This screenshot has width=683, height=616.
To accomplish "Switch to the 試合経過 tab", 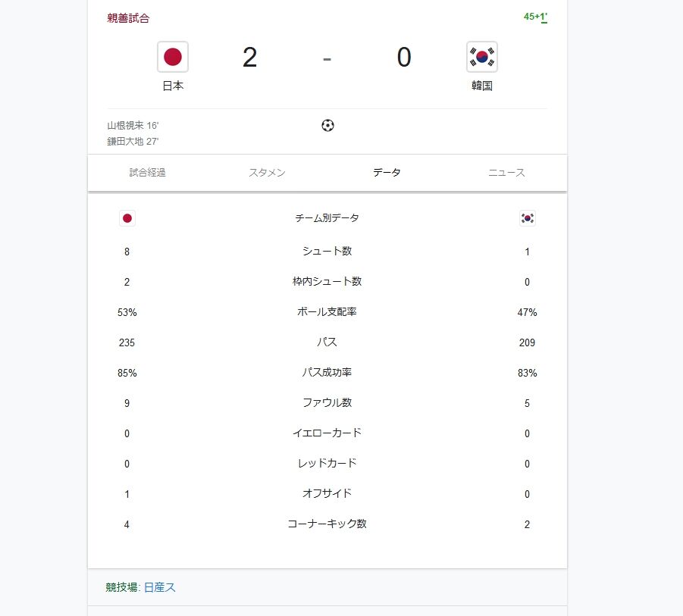I will pyautogui.click(x=149, y=173).
